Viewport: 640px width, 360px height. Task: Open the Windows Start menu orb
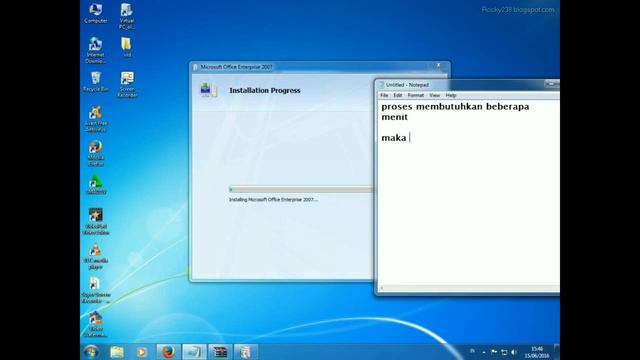pos(91,351)
